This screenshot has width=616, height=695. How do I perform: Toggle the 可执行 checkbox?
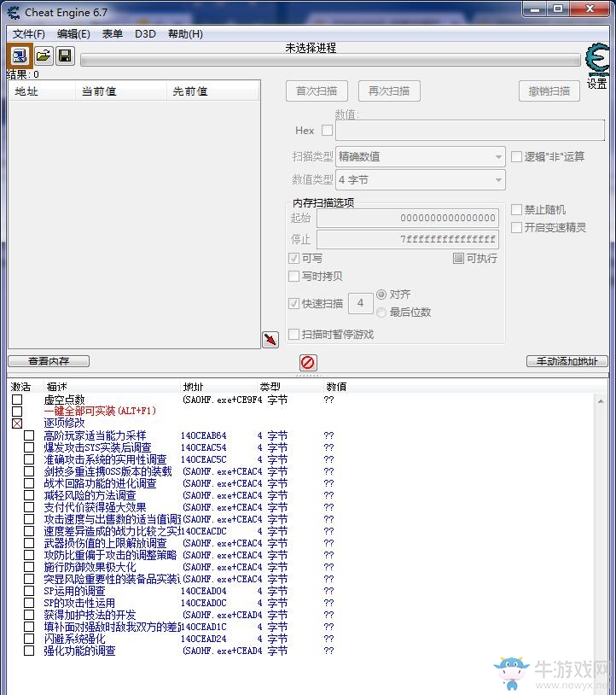coord(458,258)
